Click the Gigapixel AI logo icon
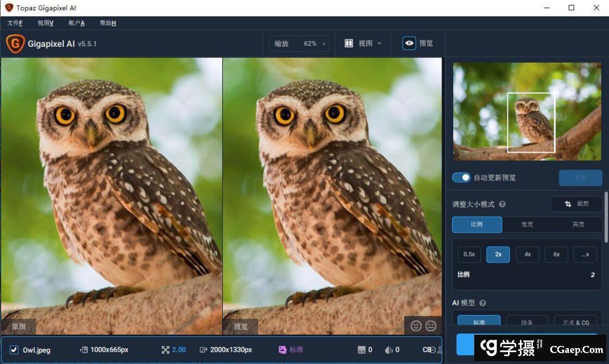This screenshot has height=364, width=609. [x=15, y=43]
